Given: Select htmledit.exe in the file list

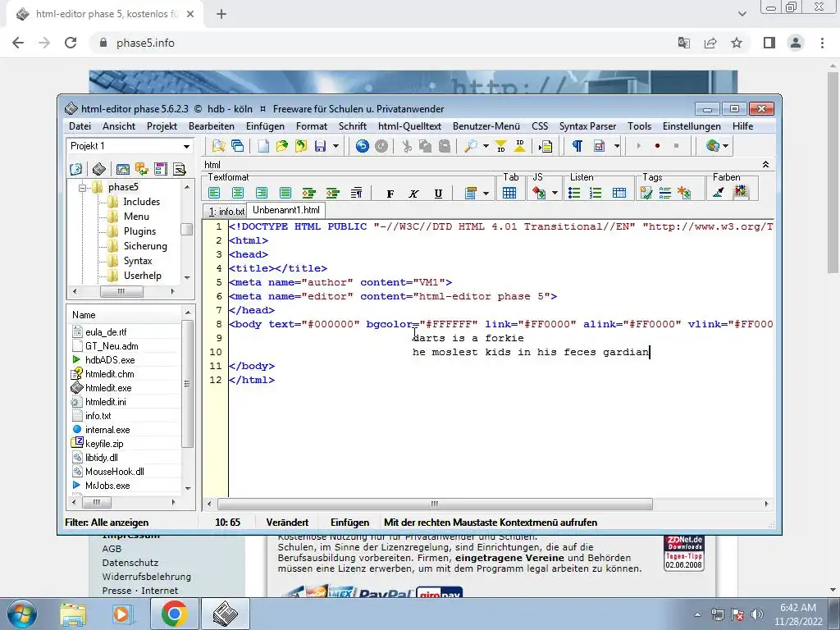Looking at the screenshot, I should [108, 388].
